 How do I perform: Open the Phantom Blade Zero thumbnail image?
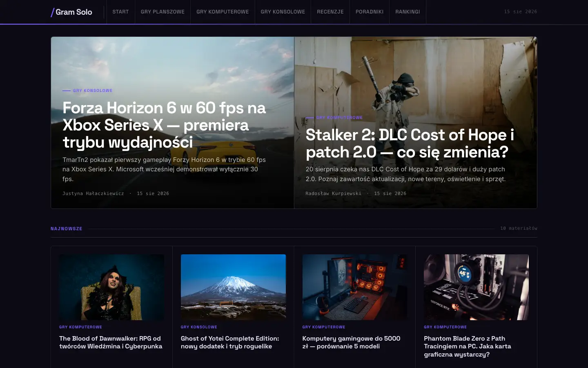click(x=476, y=287)
